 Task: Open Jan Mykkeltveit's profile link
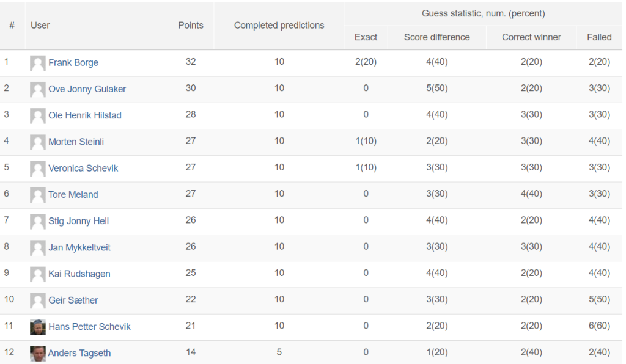pyautogui.click(x=79, y=247)
